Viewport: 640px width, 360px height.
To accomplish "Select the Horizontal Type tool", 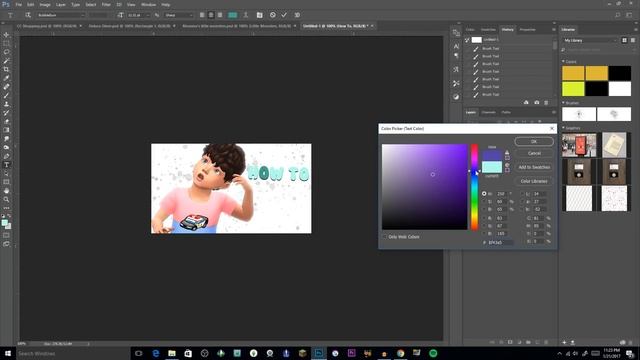I will [x=6, y=165].
